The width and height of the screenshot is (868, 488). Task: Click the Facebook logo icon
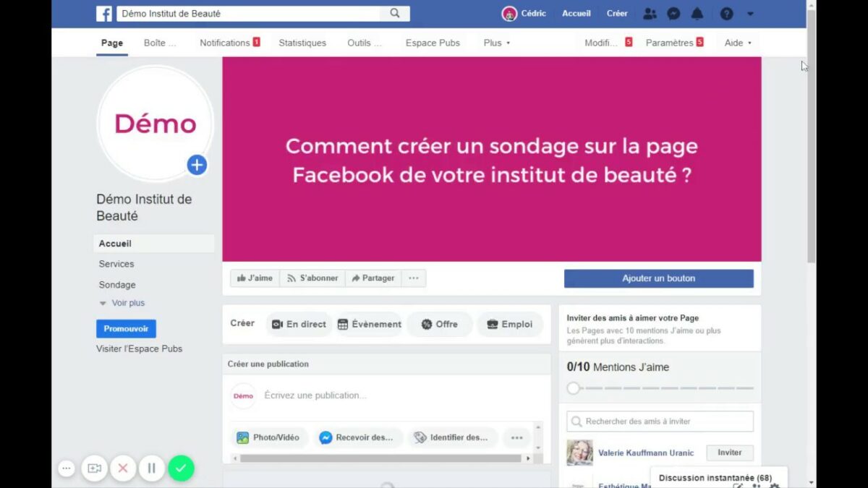tap(104, 14)
